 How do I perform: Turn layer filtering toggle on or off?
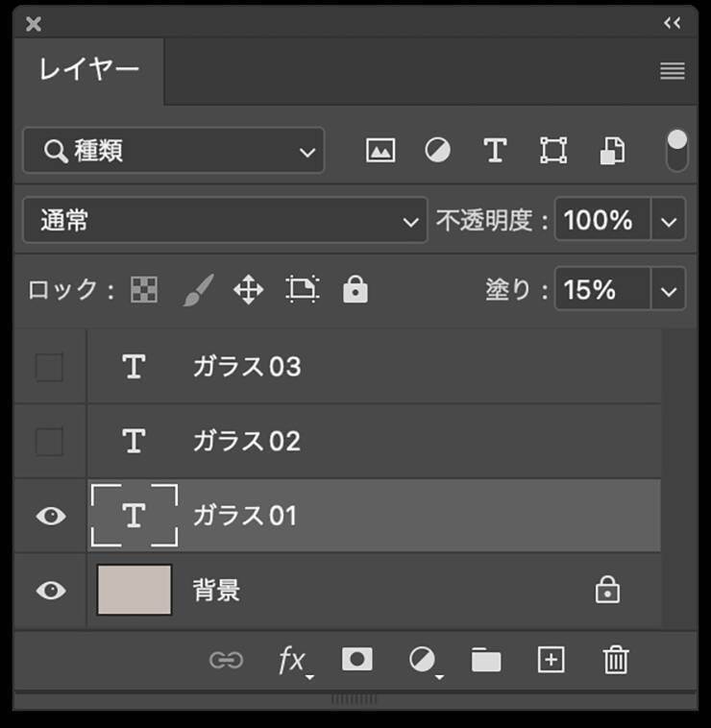point(677,151)
